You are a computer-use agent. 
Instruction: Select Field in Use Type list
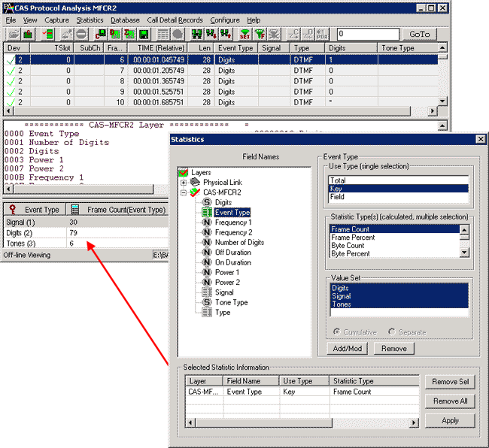pos(399,197)
